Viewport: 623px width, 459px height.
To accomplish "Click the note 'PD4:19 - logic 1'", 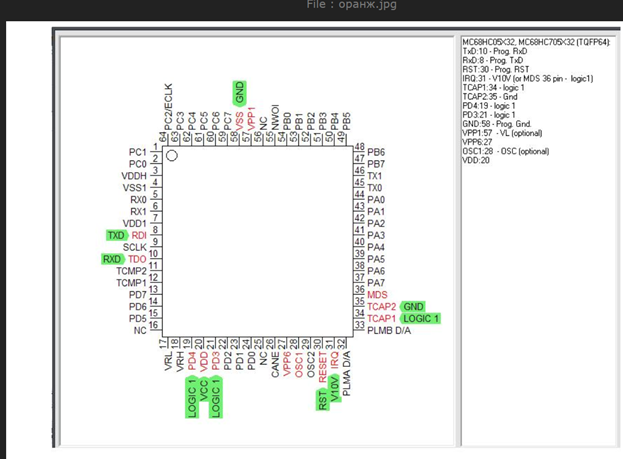I will [x=489, y=106].
